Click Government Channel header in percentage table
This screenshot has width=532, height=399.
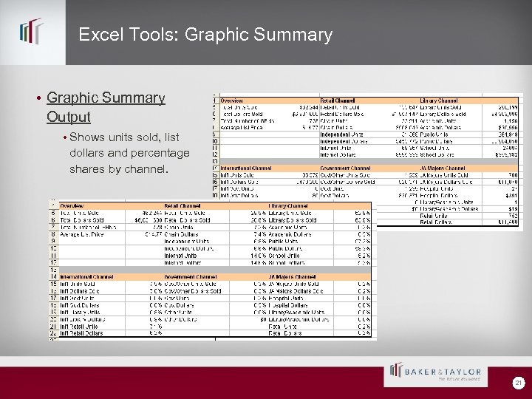[191, 277]
